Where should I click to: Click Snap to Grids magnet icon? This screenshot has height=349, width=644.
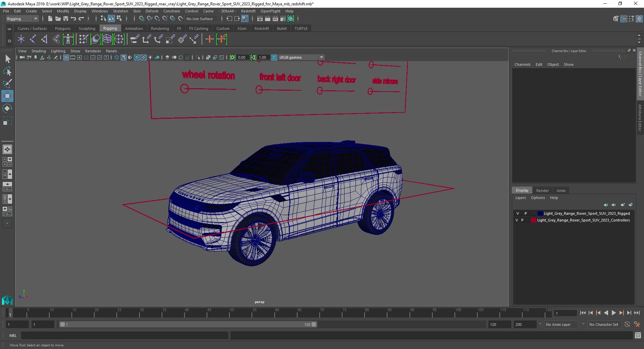[x=142, y=19]
